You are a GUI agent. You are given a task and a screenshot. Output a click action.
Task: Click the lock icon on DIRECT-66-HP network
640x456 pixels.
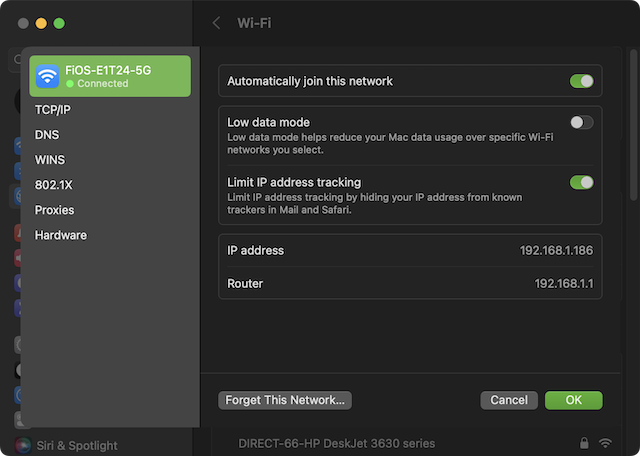(583, 443)
